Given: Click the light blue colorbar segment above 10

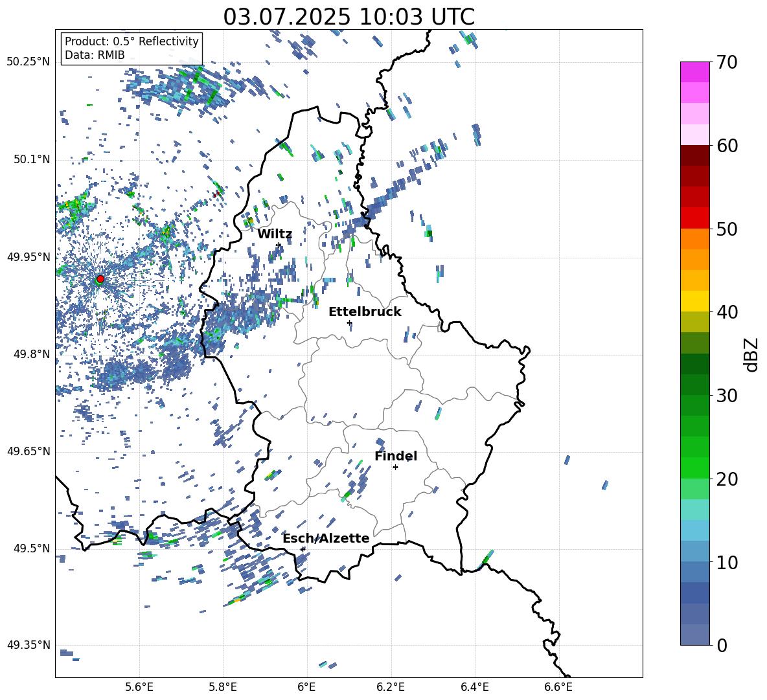Looking at the screenshot, I should tap(695, 551).
